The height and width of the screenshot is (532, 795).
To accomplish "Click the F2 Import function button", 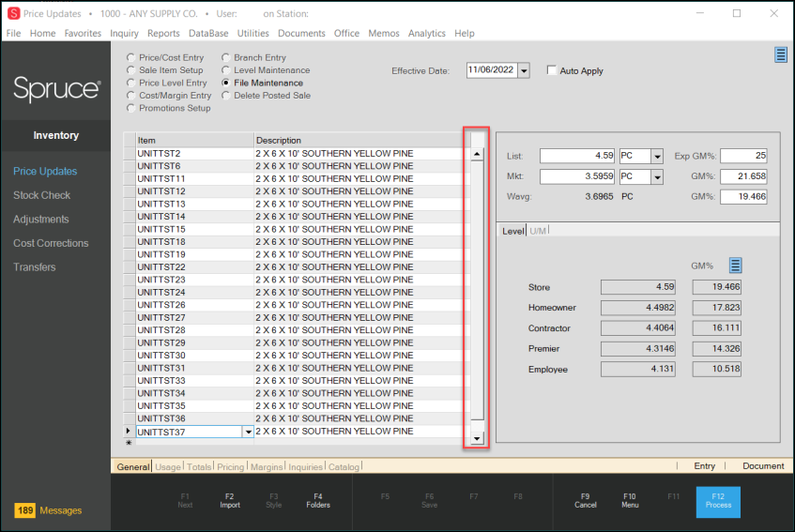I will pos(230,501).
